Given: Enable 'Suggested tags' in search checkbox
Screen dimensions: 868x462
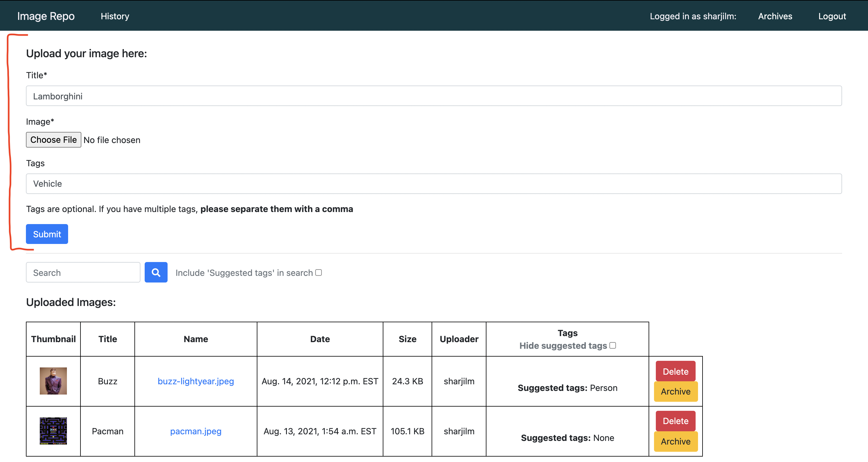Looking at the screenshot, I should coord(319,273).
